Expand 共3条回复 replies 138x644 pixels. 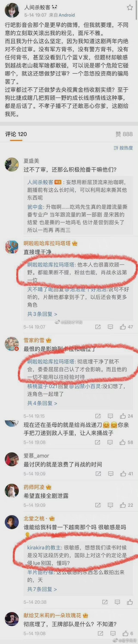pos(42,314)
